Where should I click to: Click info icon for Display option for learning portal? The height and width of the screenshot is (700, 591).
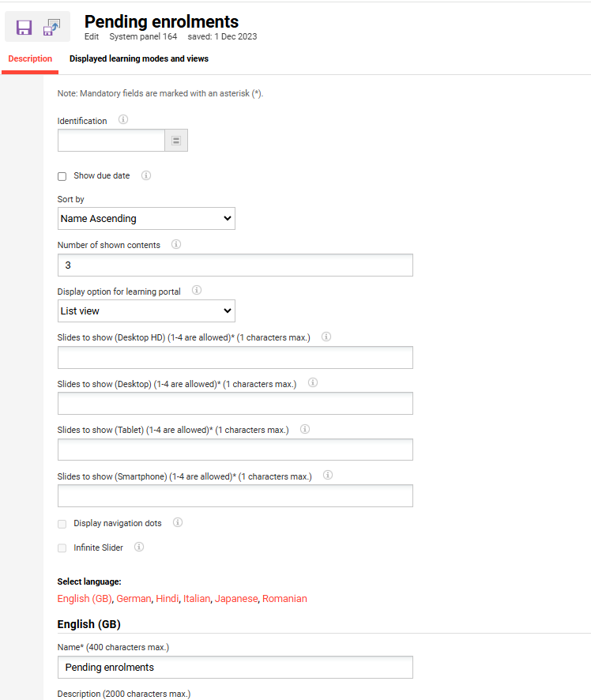[197, 290]
